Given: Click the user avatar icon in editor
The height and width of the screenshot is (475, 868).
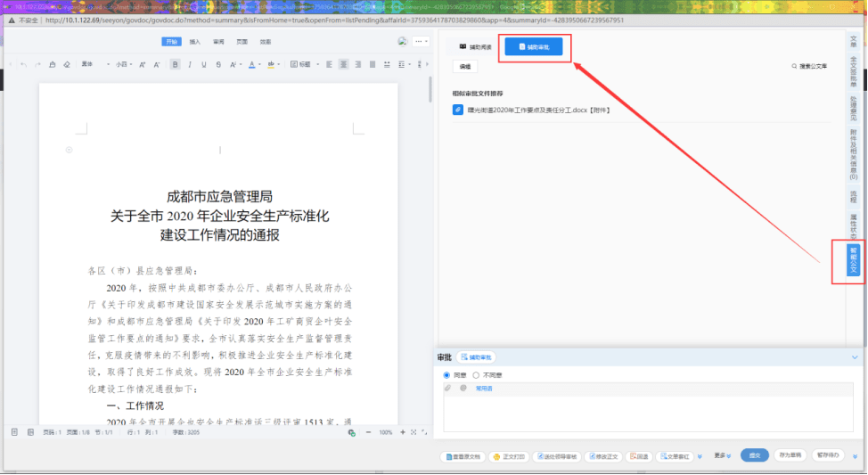Looking at the screenshot, I should pos(403,42).
